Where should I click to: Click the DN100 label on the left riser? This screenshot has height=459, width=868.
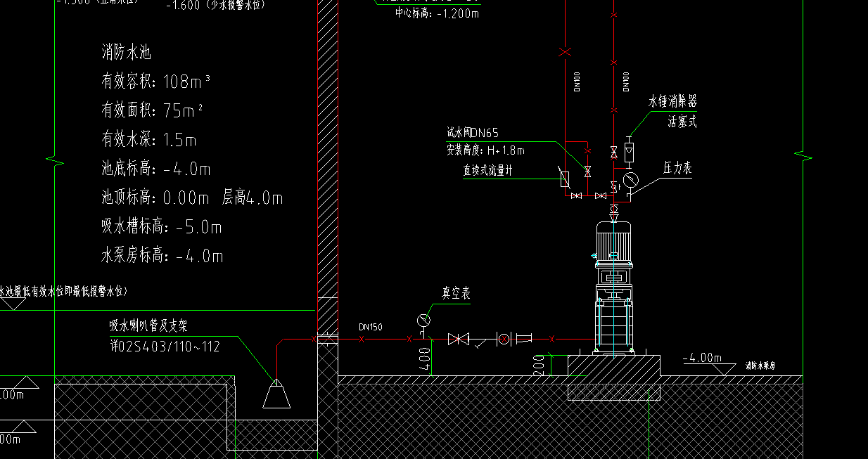tap(577, 82)
